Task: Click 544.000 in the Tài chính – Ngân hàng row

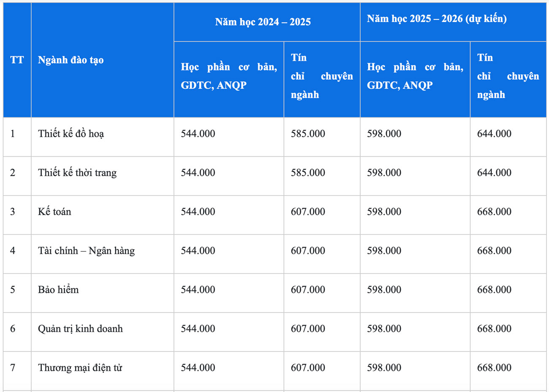Action: [x=198, y=251]
